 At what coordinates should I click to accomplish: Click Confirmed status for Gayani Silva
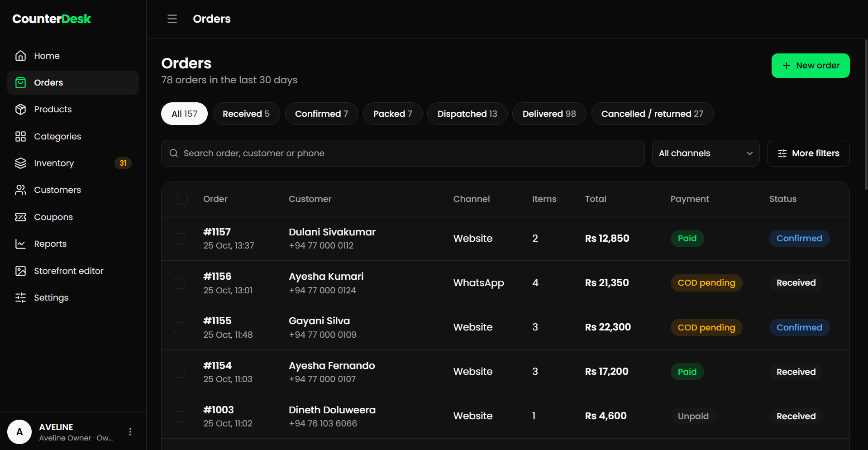tap(799, 327)
